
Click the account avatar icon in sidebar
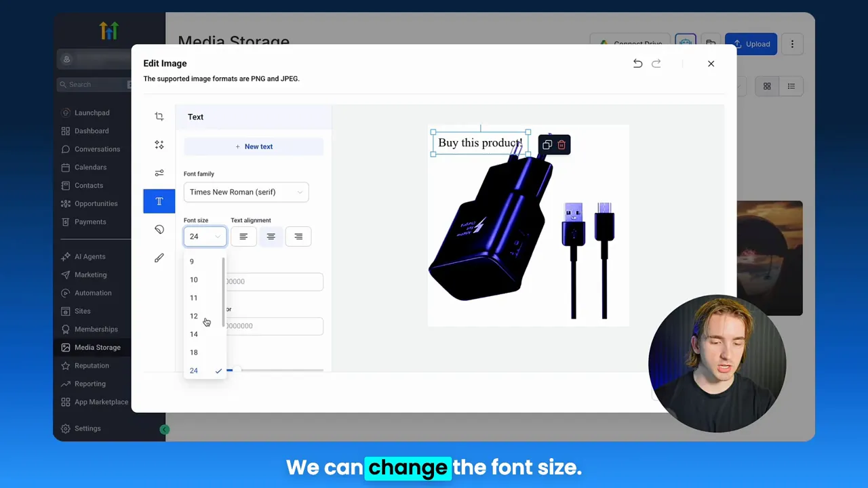[x=66, y=60]
